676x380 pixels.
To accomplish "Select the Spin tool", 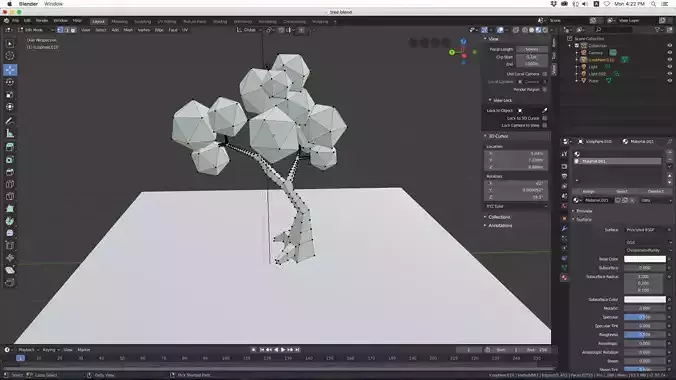I will tap(10, 221).
